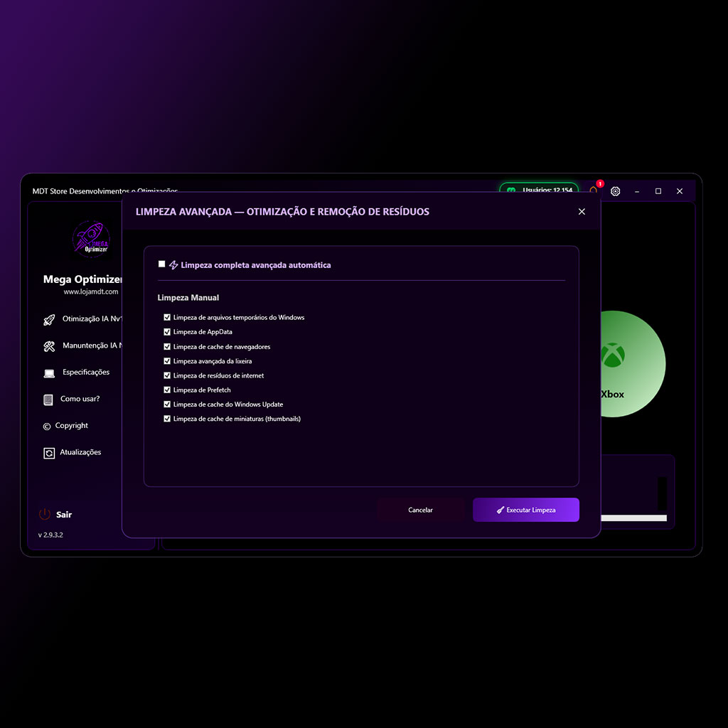Uncheck Limpeza de arquivos temporários do Windows
Screen dimensions: 728x728
pos(167,317)
